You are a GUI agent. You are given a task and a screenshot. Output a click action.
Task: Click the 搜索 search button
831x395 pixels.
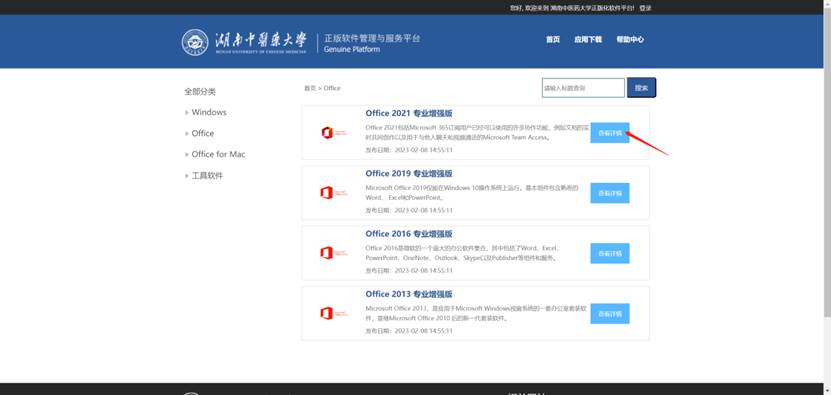[x=641, y=88]
